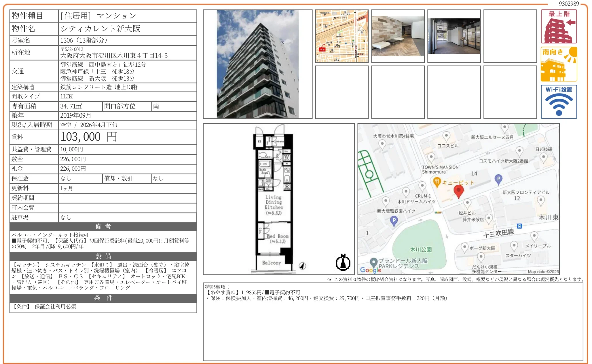Click the 条件 section header
592x364 pixels.
[103, 298]
